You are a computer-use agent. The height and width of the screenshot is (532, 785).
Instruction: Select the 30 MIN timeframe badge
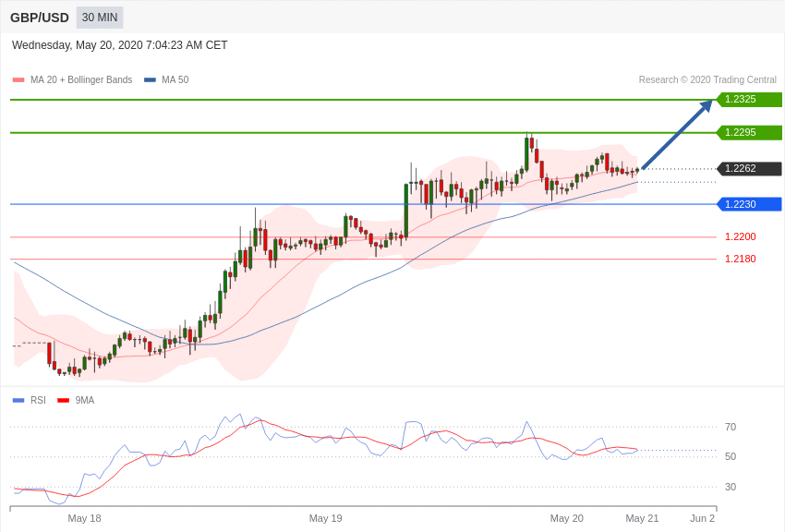tap(100, 18)
